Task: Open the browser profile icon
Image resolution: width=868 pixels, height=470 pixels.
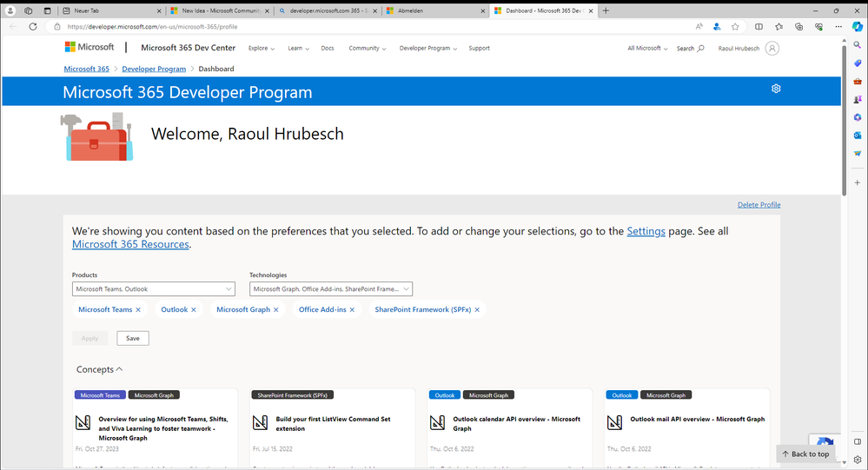Action: 10,10
